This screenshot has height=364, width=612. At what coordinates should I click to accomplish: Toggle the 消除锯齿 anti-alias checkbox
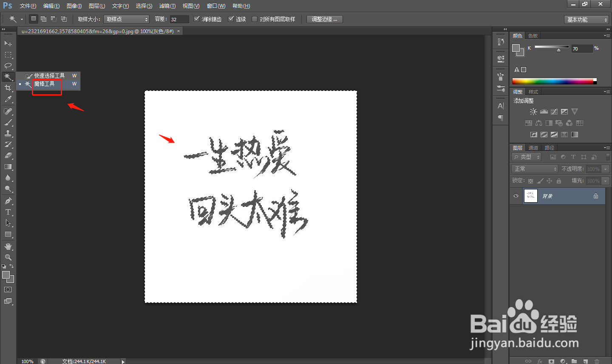coord(196,19)
